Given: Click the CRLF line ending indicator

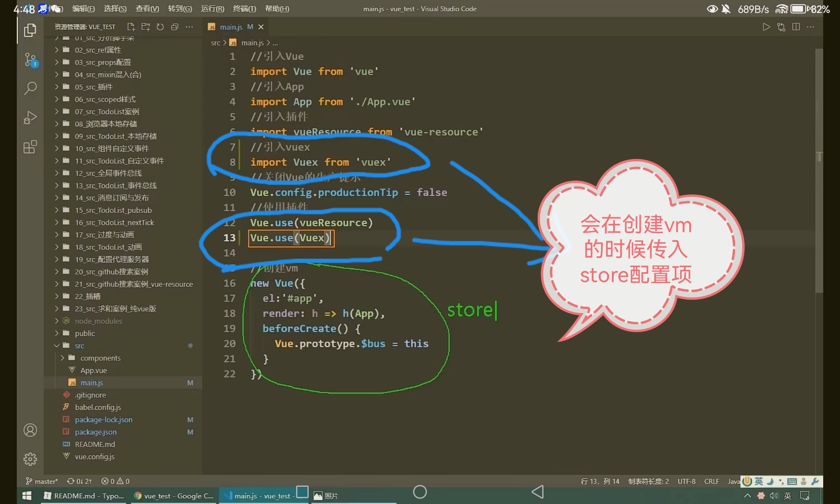Looking at the screenshot, I should click(711, 481).
